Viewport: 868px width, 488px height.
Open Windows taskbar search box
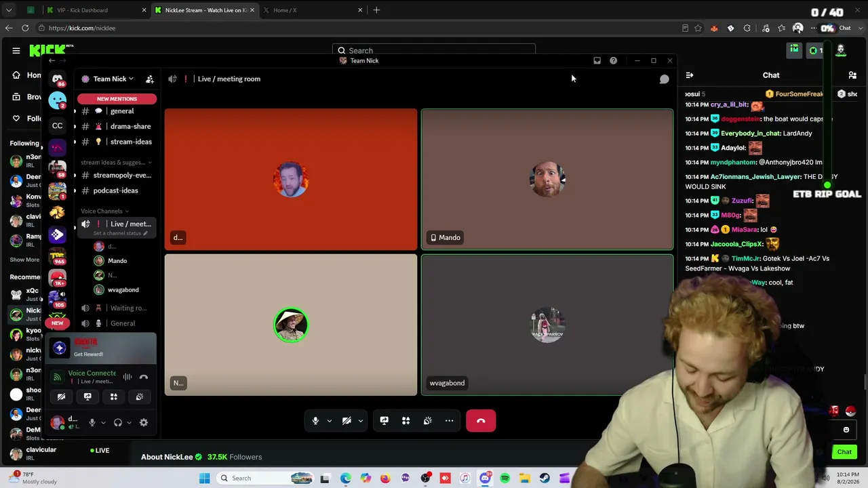point(264,479)
